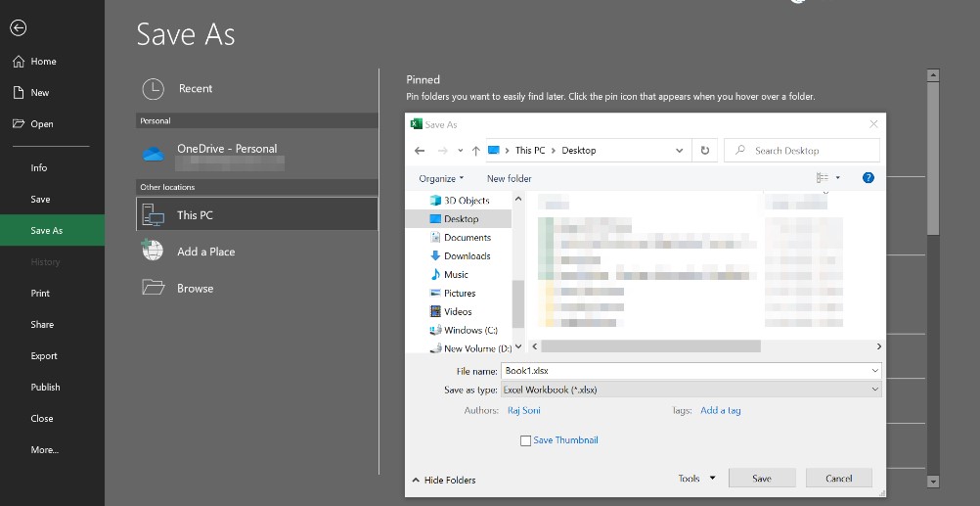Click the back arrow in Backstage view
This screenshot has height=506, width=980.
click(18, 28)
